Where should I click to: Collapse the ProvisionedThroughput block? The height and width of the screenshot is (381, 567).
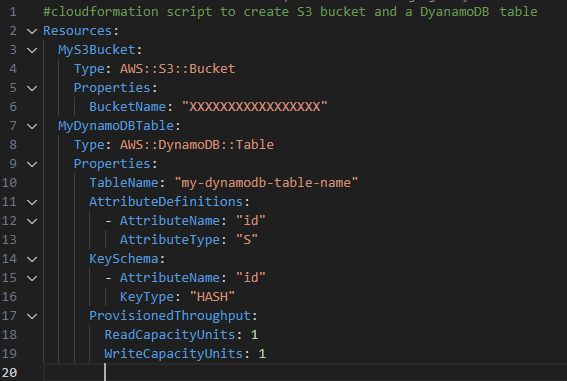(x=32, y=317)
